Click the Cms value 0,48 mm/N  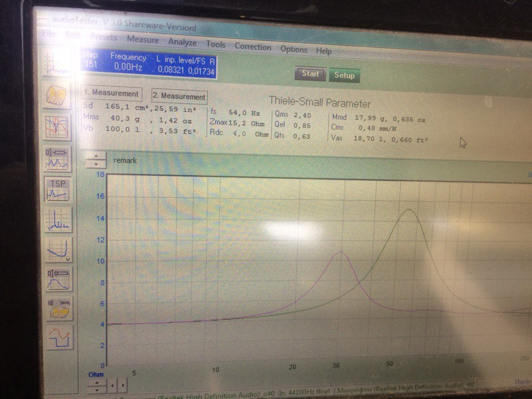[x=377, y=129]
